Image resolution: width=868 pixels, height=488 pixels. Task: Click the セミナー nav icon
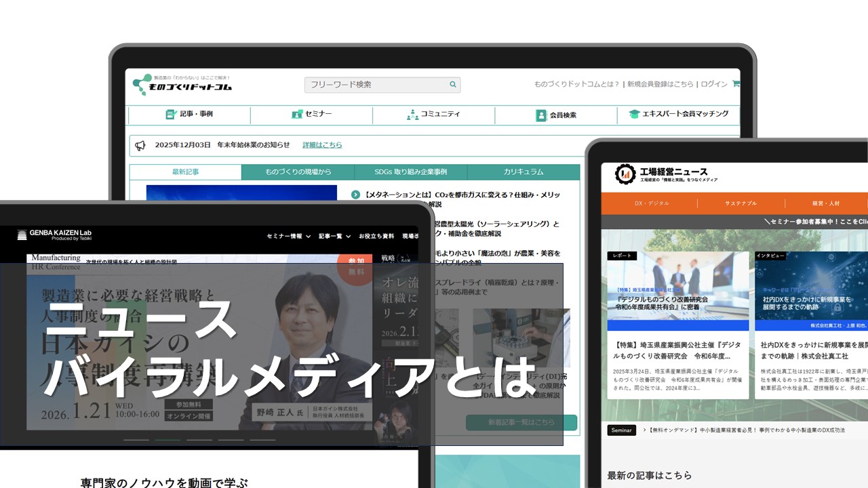(296, 115)
